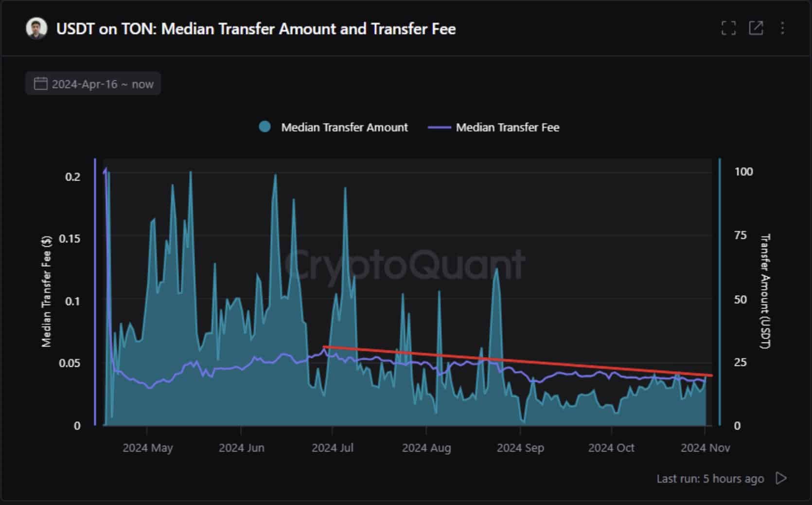
Task: Open chart in new window icon
Action: pyautogui.click(x=756, y=28)
